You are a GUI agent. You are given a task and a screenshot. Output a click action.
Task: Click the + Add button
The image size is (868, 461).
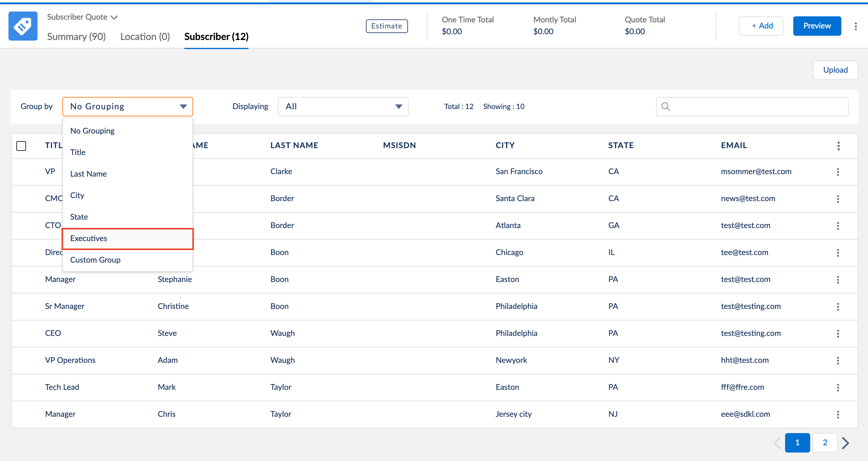[x=761, y=26]
